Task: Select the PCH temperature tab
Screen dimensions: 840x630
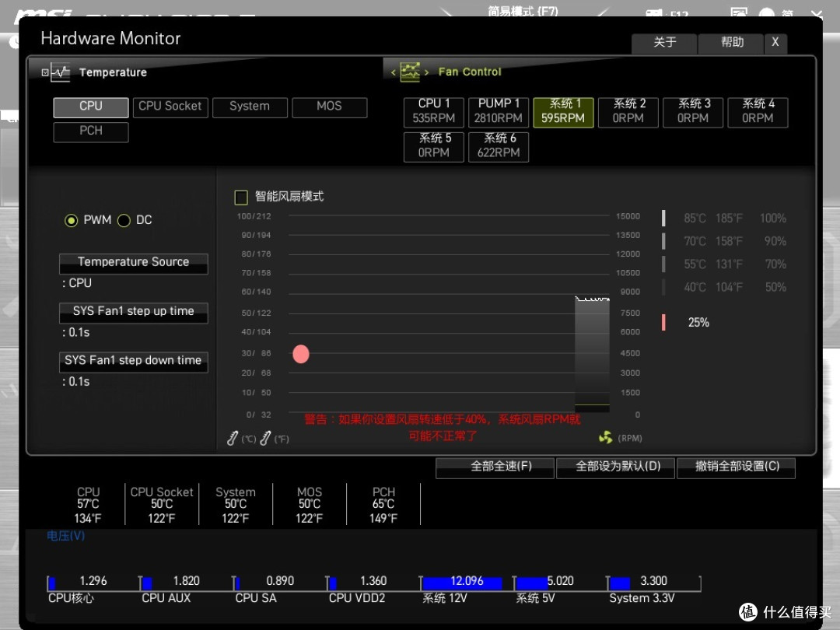Action: pos(90,131)
